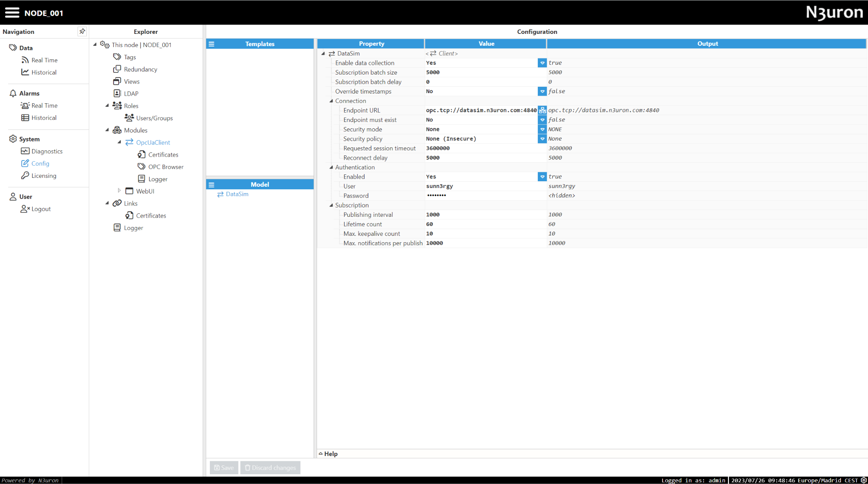Click the Data tag icon
This screenshot has width=868, height=484.
13,47
